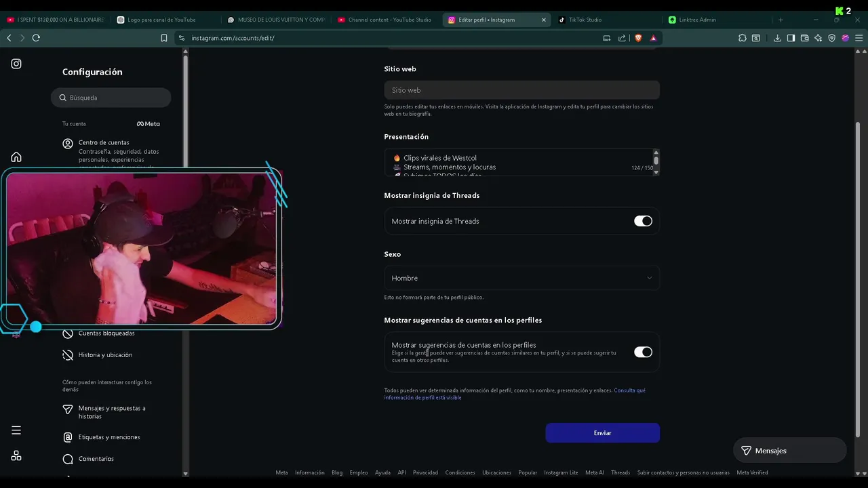Open a new browser tab

(x=781, y=20)
